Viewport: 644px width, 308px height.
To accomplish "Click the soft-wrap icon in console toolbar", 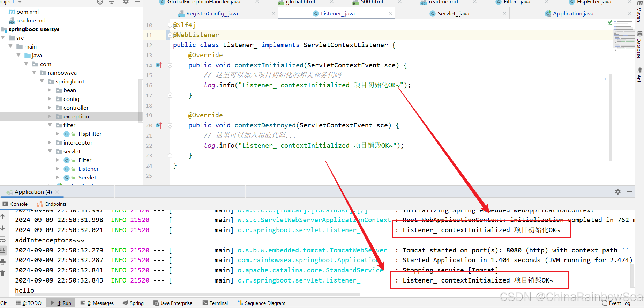I will tap(3, 240).
